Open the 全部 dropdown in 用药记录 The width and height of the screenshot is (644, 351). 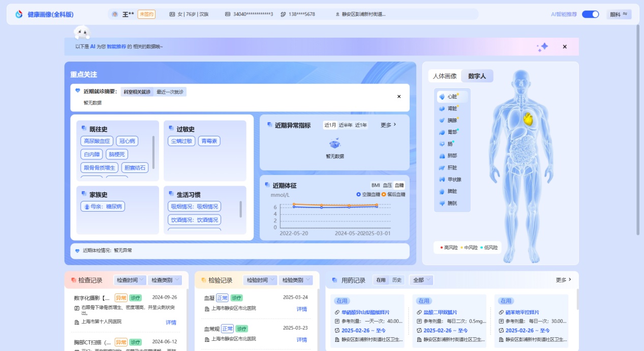[421, 280]
